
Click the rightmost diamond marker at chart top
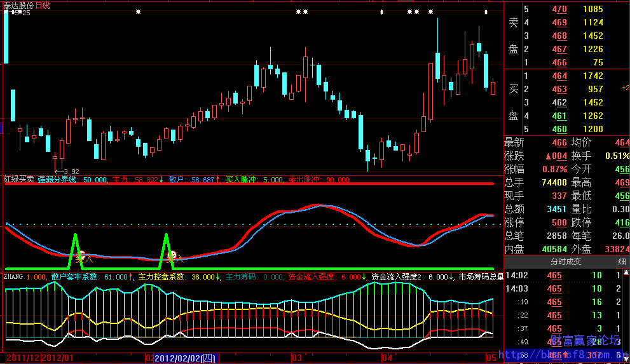tap(486, 12)
